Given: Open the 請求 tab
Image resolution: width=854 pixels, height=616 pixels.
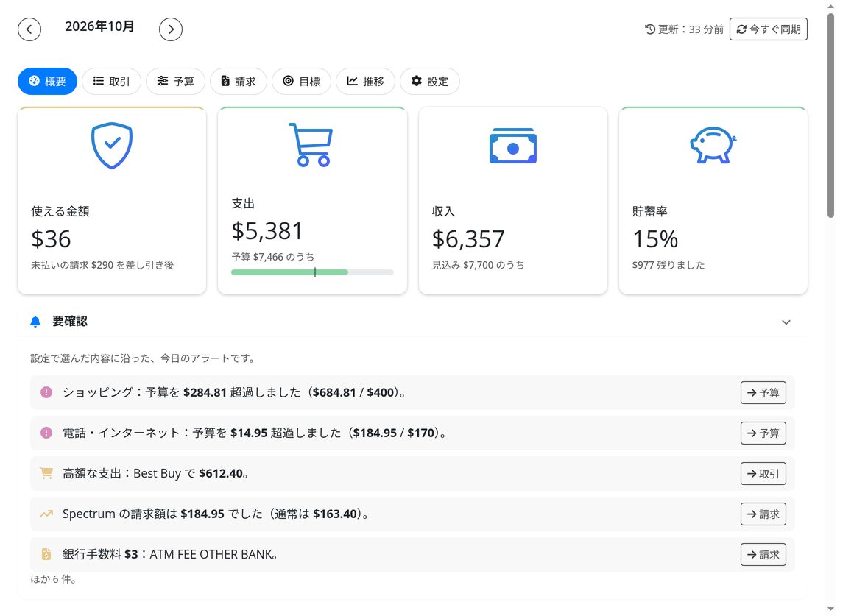Looking at the screenshot, I should point(239,81).
